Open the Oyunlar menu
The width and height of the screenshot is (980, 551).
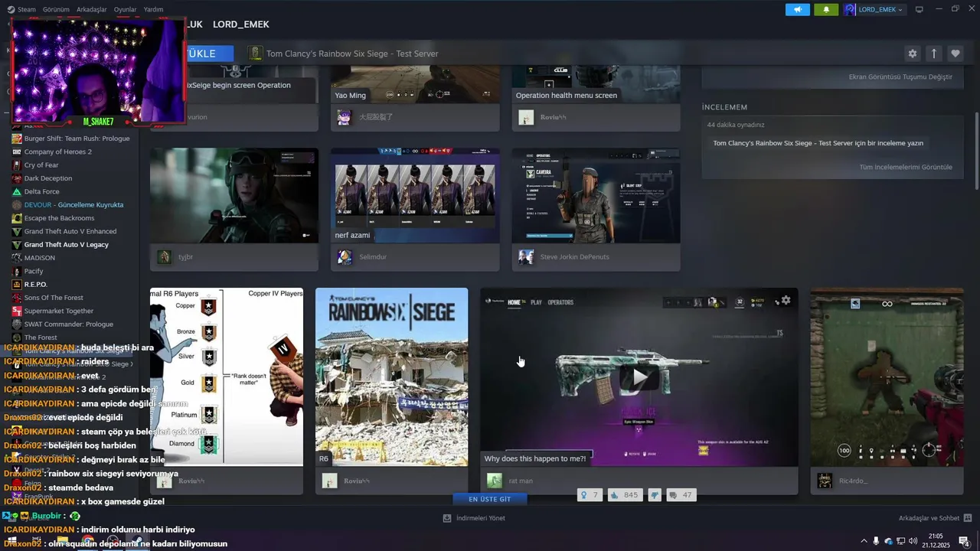tap(125, 9)
